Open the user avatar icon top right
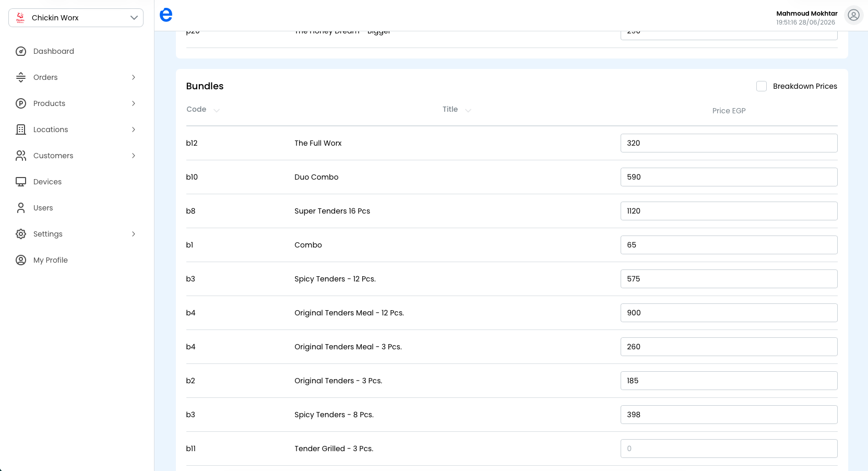 853,15
